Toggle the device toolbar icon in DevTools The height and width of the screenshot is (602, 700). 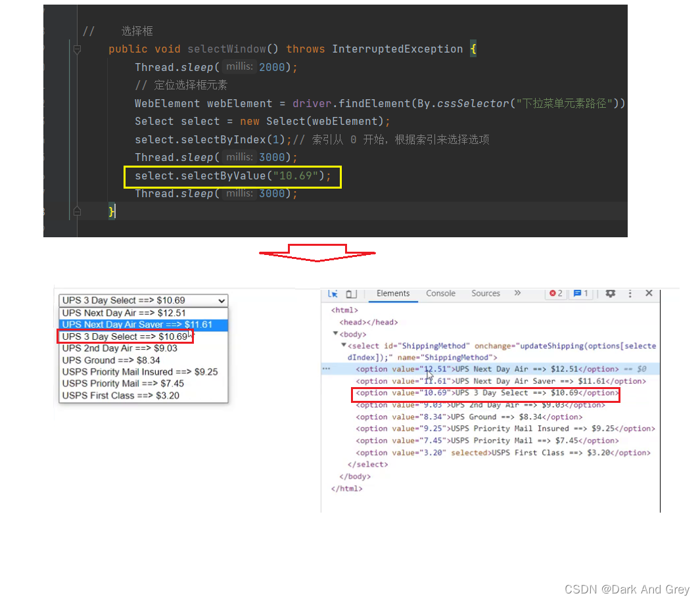pos(352,294)
